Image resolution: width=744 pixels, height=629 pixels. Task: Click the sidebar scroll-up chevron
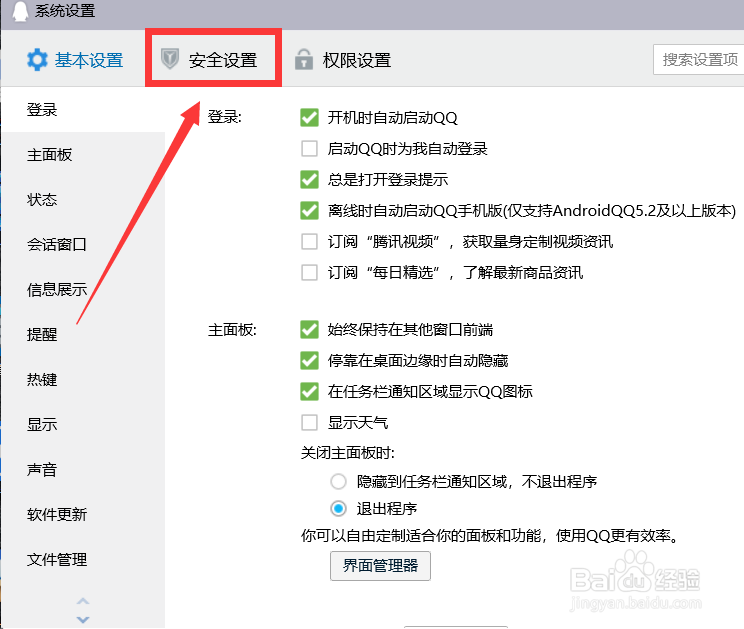point(83,601)
